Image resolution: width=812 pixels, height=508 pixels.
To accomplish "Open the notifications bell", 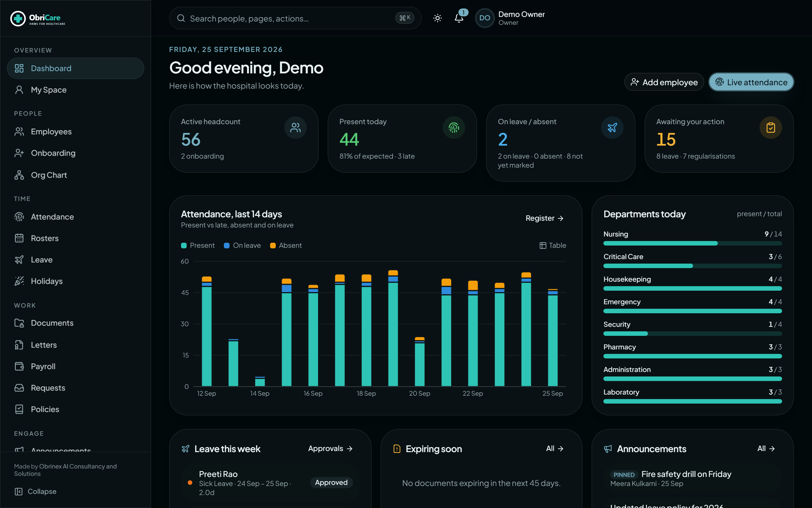I will coord(459,18).
